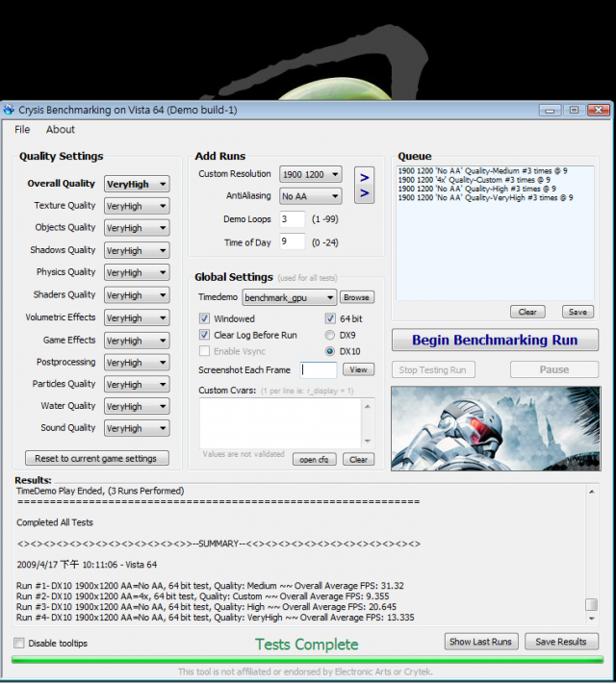This screenshot has height=684, width=616.
Task: Open the Game Effects dropdown
Action: [x=137, y=341]
